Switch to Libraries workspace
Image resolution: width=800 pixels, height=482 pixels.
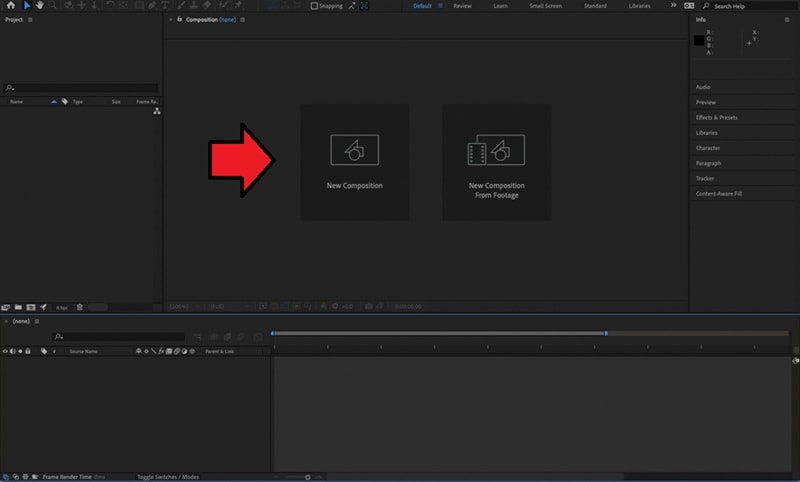[639, 6]
